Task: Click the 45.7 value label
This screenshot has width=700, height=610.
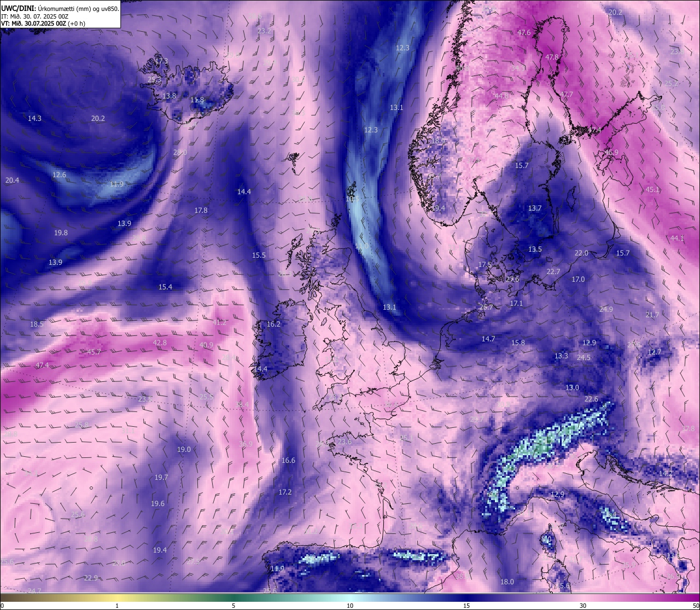Action: (x=94, y=352)
